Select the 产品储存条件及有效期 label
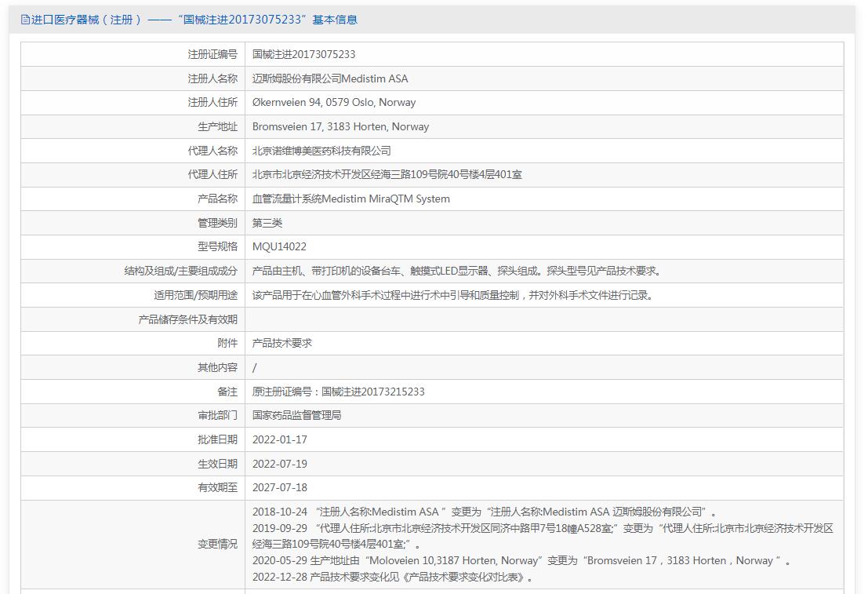The height and width of the screenshot is (594, 868). coord(187,319)
